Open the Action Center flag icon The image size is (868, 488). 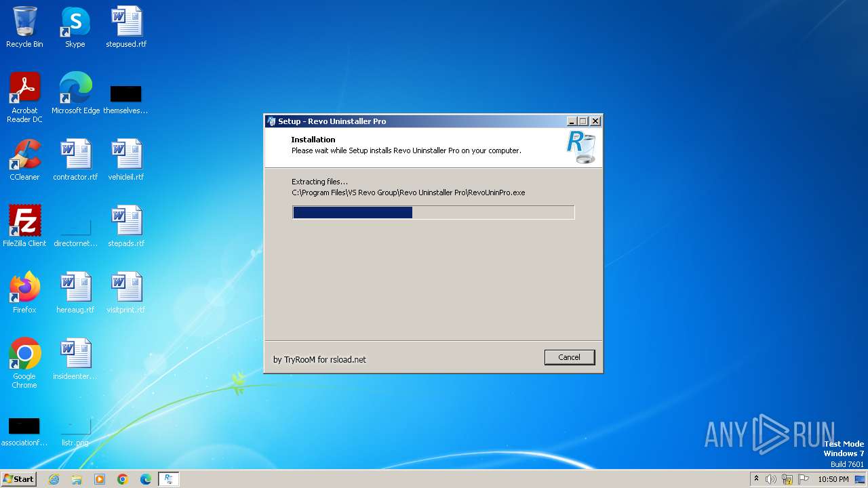[804, 479]
